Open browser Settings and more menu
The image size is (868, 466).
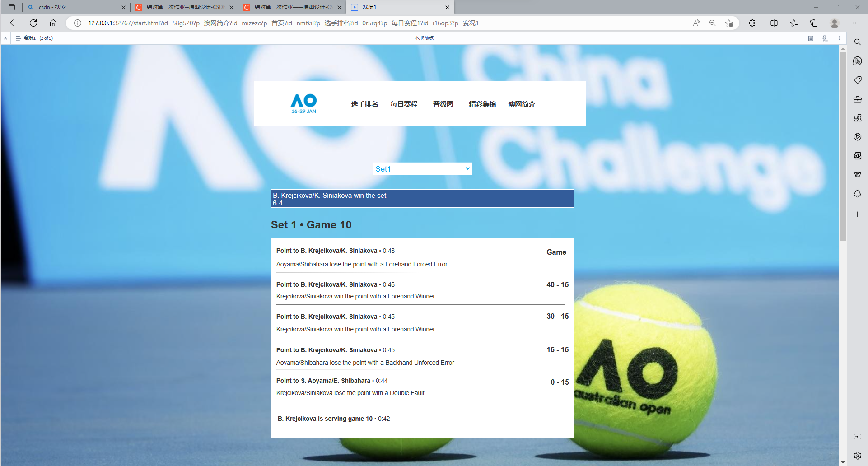pos(855,23)
